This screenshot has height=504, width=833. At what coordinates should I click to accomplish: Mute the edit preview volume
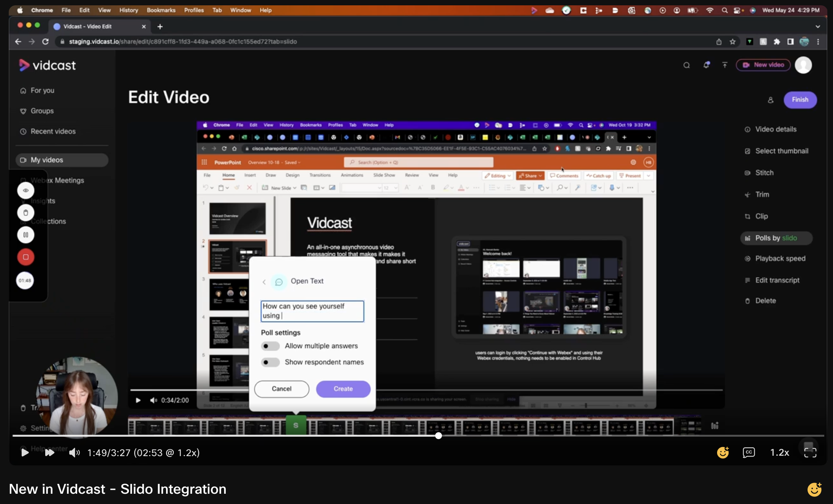154,400
